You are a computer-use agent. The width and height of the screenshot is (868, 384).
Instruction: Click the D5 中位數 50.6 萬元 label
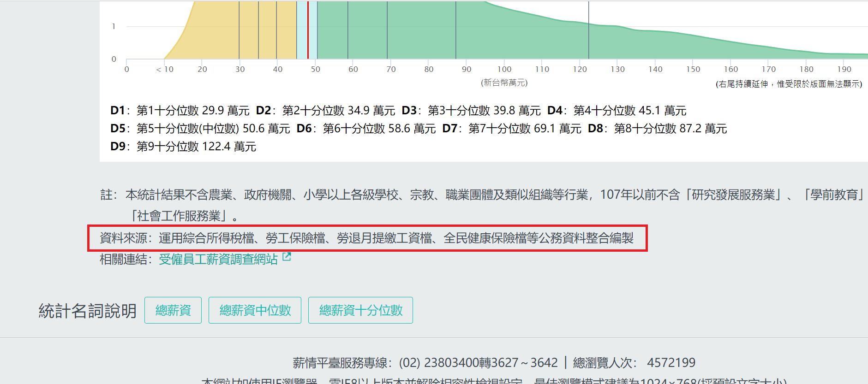click(200, 129)
